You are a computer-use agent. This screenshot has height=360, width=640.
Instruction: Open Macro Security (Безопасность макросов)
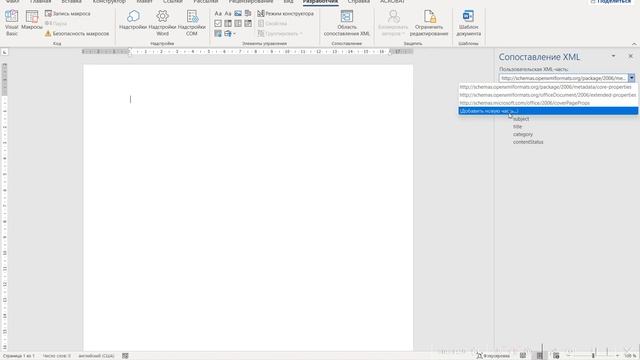click(77, 33)
